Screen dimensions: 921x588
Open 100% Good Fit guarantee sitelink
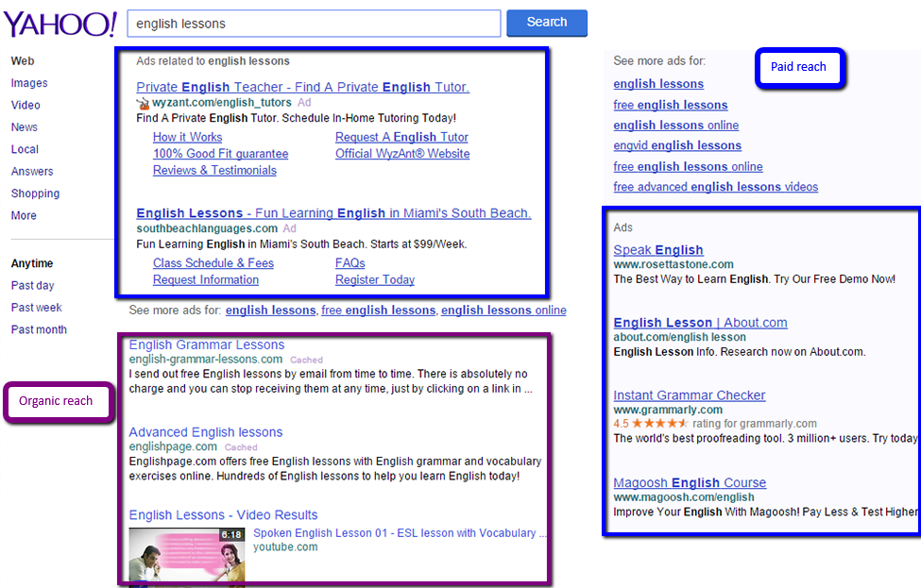220,154
